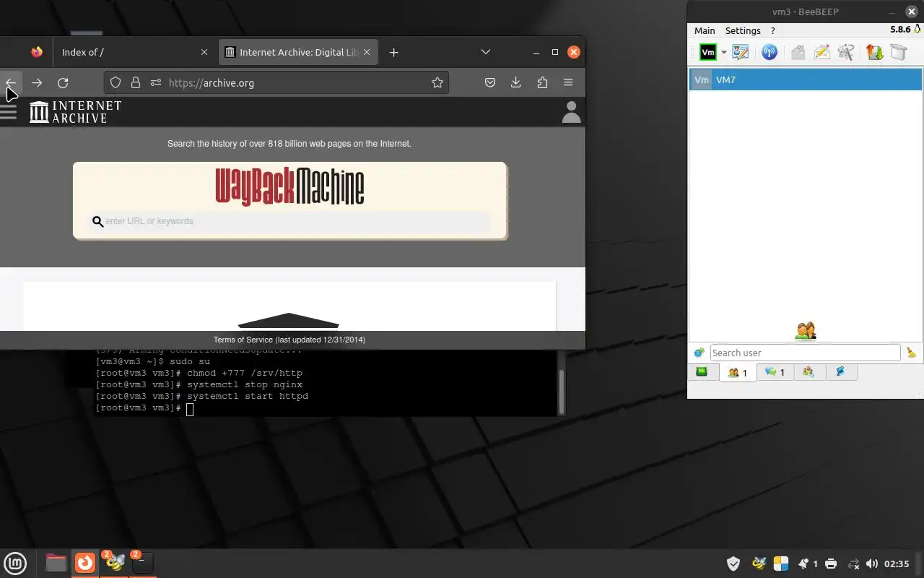The image size is (924, 578).
Task: Open the Firefox extensions puzzle icon
Action: tap(542, 82)
